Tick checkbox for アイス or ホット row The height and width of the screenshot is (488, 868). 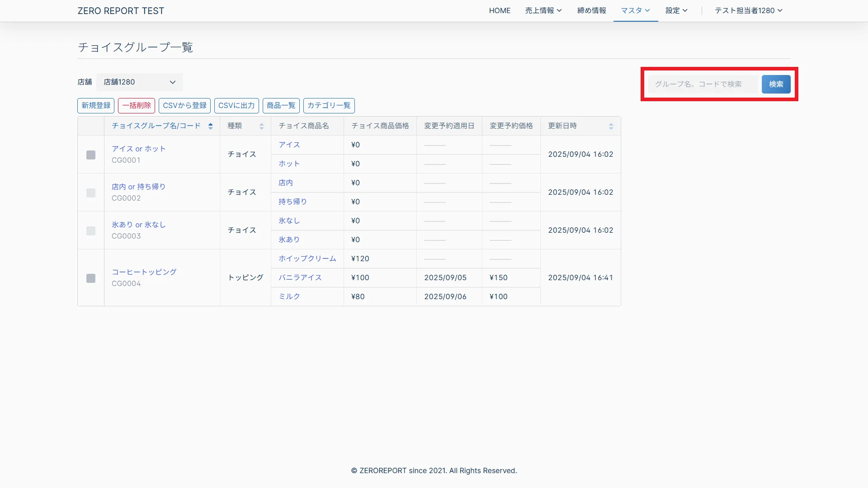click(91, 155)
